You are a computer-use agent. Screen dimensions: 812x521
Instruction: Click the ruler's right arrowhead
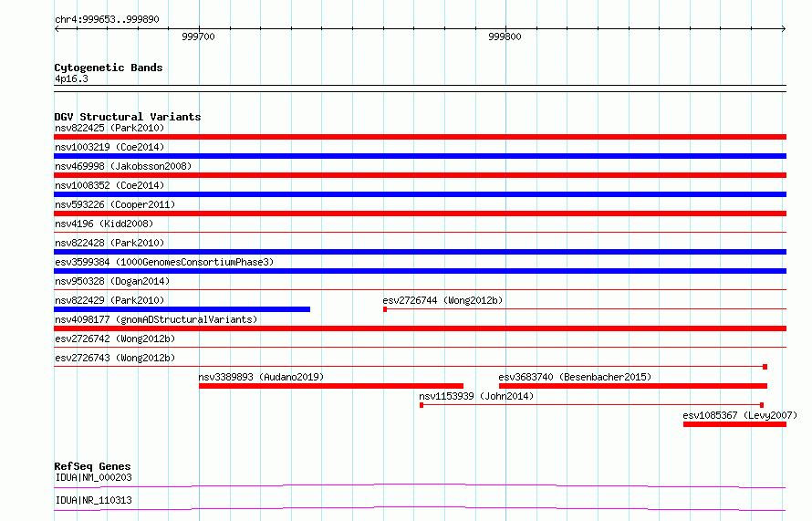(784, 28)
